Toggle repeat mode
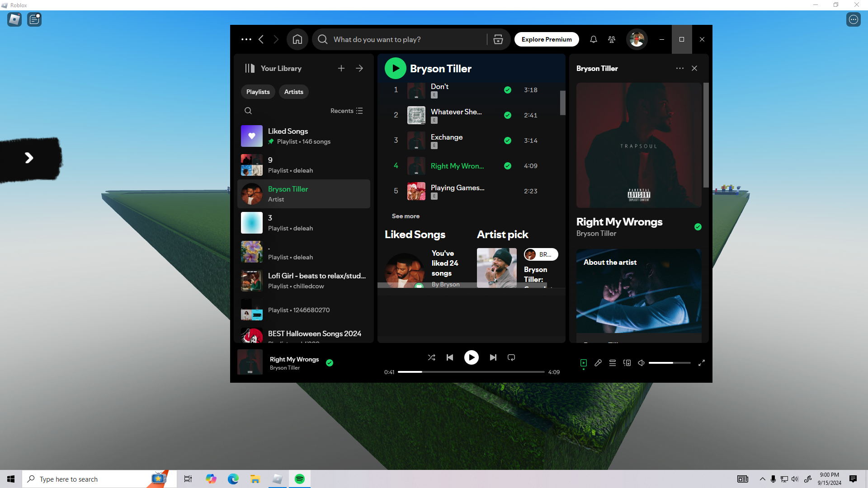 [511, 357]
